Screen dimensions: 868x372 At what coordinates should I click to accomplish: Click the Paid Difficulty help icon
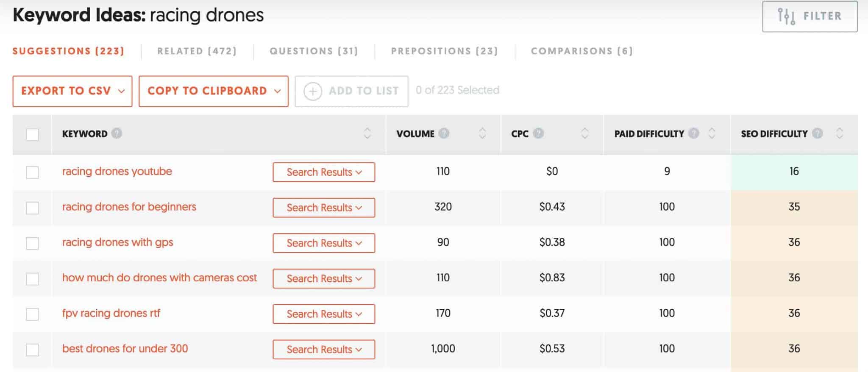point(694,133)
